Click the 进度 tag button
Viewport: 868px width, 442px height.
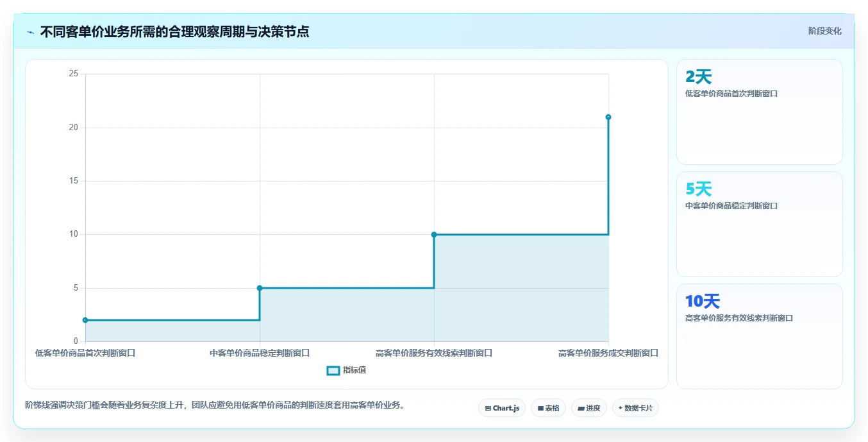589,408
